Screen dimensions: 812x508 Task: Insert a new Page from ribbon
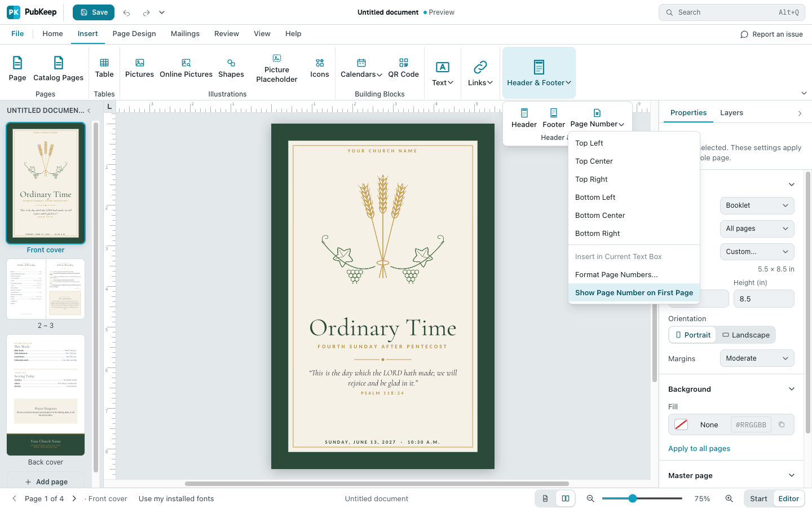tap(17, 69)
